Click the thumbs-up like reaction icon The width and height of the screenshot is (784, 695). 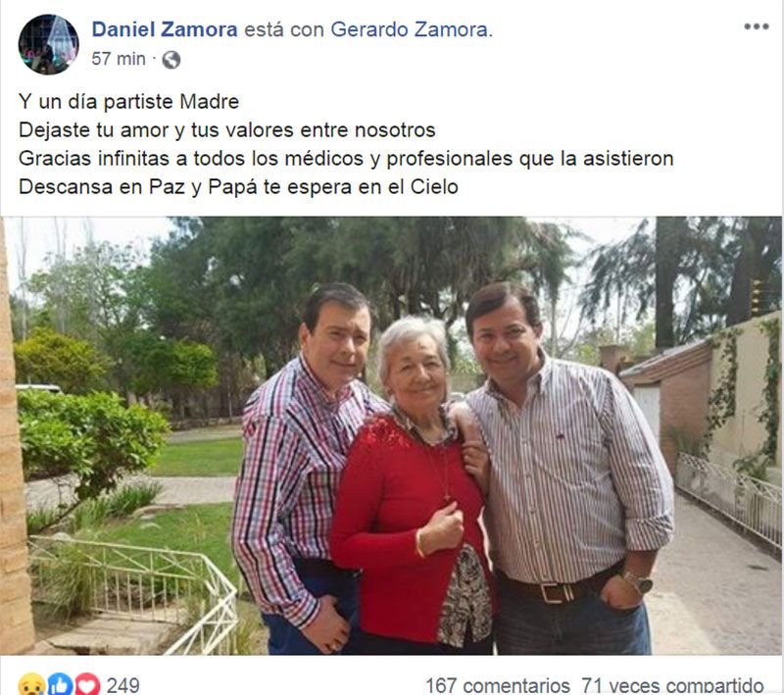[x=60, y=684]
